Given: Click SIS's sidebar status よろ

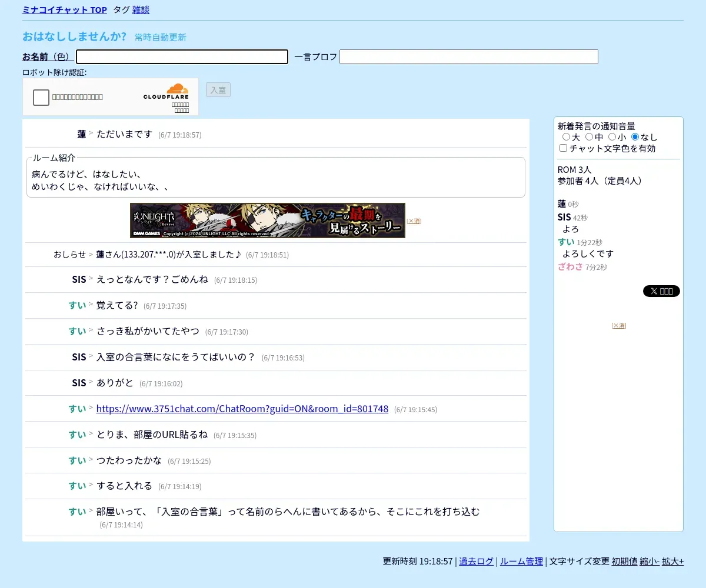Looking at the screenshot, I should pyautogui.click(x=571, y=229).
